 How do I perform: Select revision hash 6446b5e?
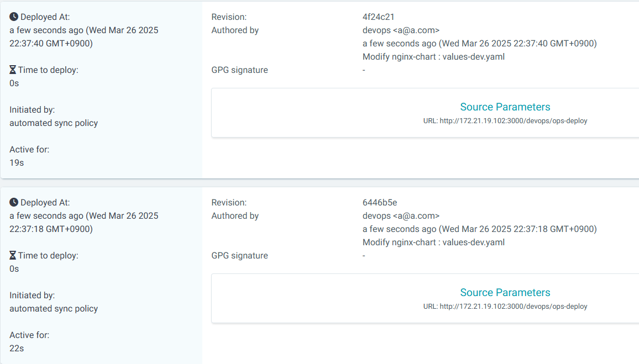pos(379,202)
